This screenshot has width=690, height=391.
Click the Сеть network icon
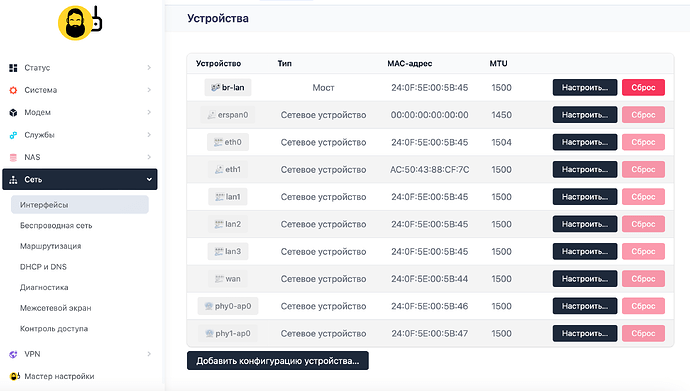[x=13, y=179]
